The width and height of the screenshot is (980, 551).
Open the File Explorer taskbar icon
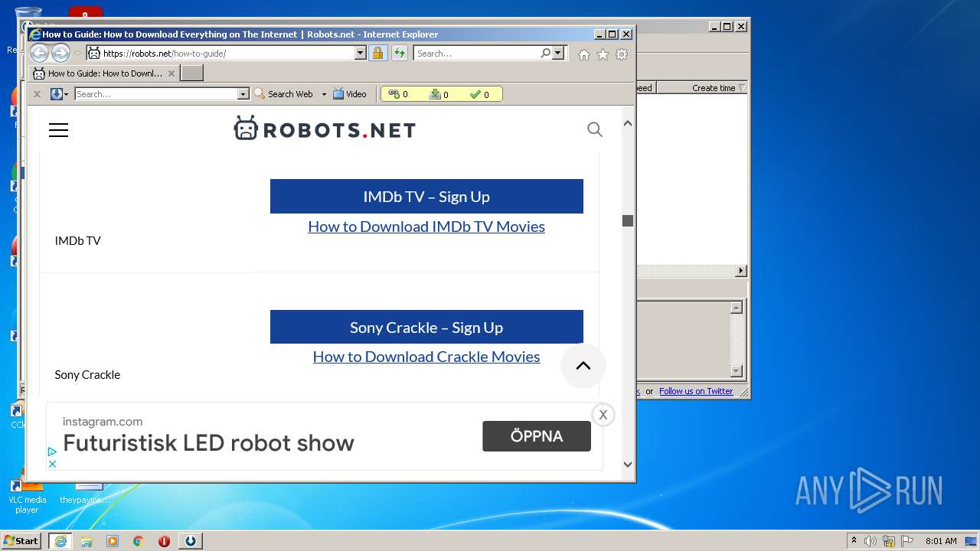coord(87,541)
